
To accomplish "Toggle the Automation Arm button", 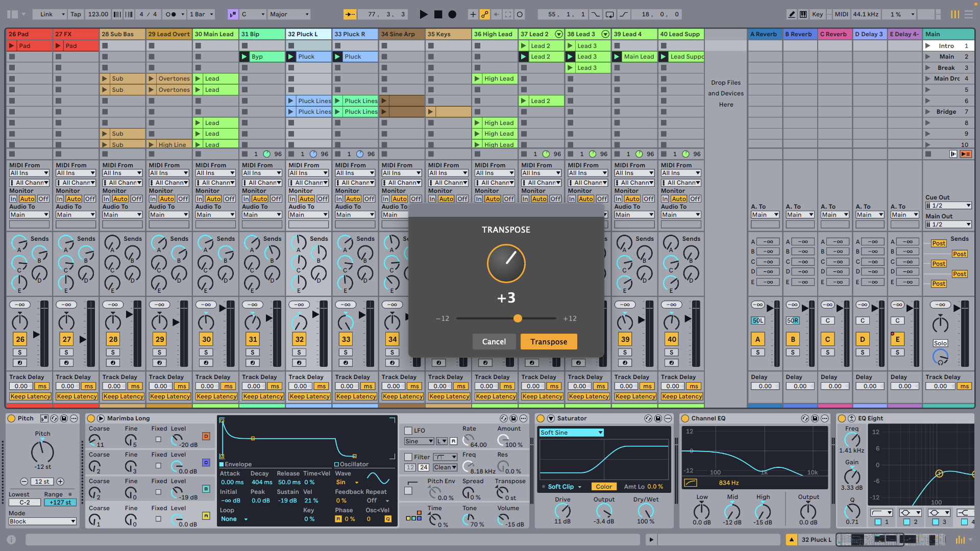I will (x=484, y=14).
